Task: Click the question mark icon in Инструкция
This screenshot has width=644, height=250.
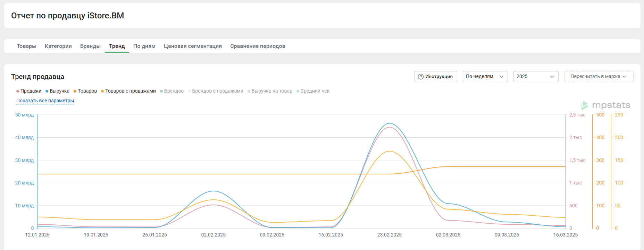Action: (x=420, y=77)
